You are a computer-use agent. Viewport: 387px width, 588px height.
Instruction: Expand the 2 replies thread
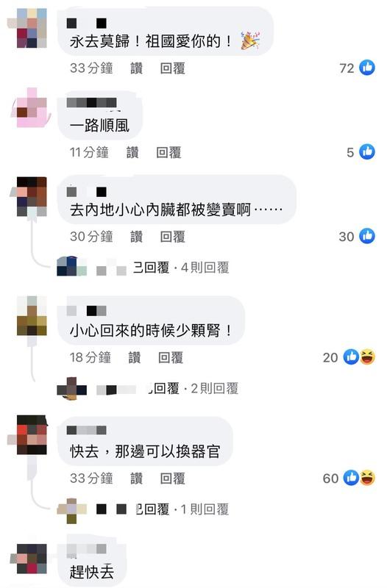point(214,389)
